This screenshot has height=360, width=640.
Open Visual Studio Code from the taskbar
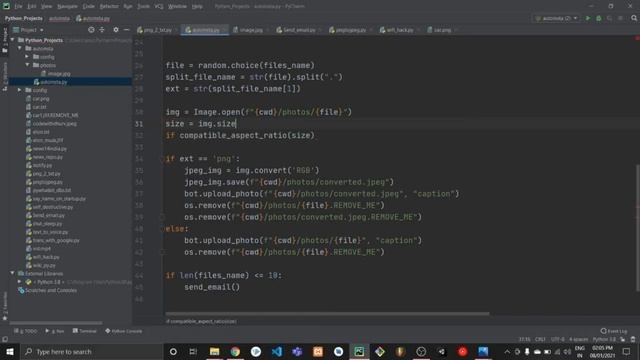pyautogui.click(x=276, y=351)
